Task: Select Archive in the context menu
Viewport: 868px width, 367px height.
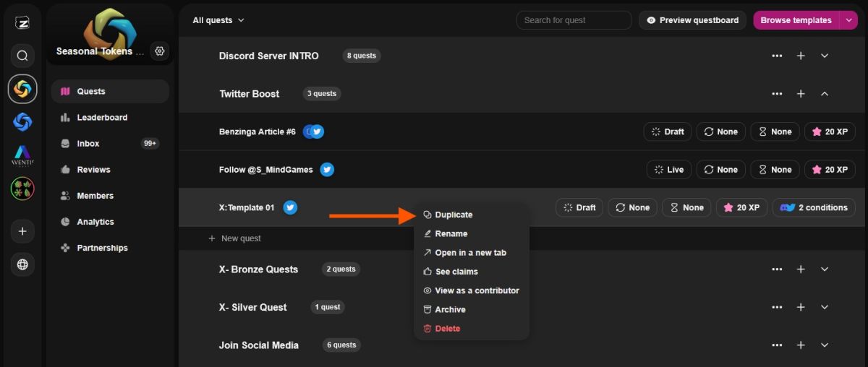Action: [450, 309]
